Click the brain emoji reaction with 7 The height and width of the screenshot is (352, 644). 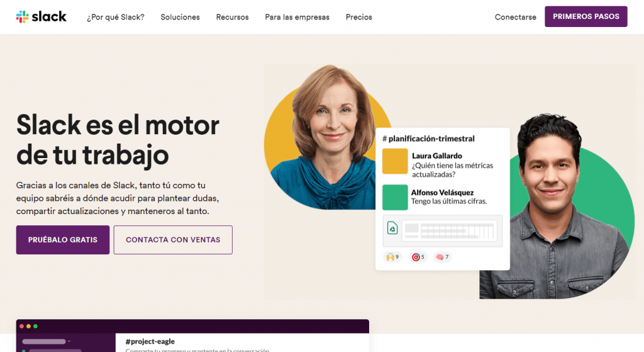442,257
